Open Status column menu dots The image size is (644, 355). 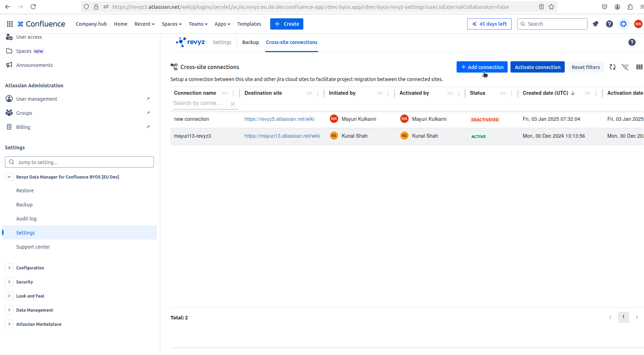[x=512, y=93]
